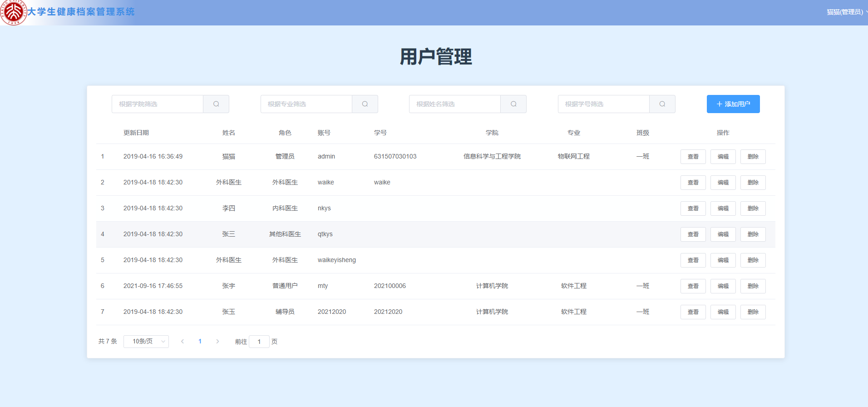Viewport: 868px width, 407px height.
Task: Go to next page arrow in pagination
Action: [x=217, y=342]
